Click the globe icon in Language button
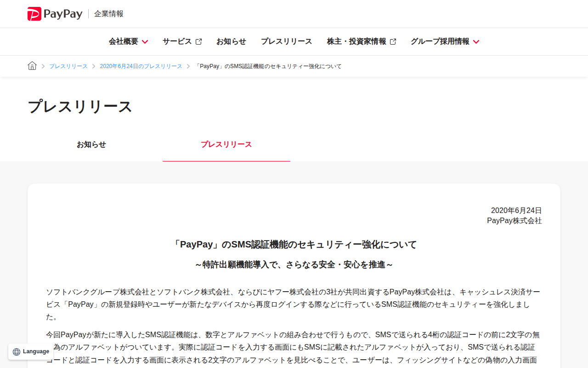 (17, 352)
